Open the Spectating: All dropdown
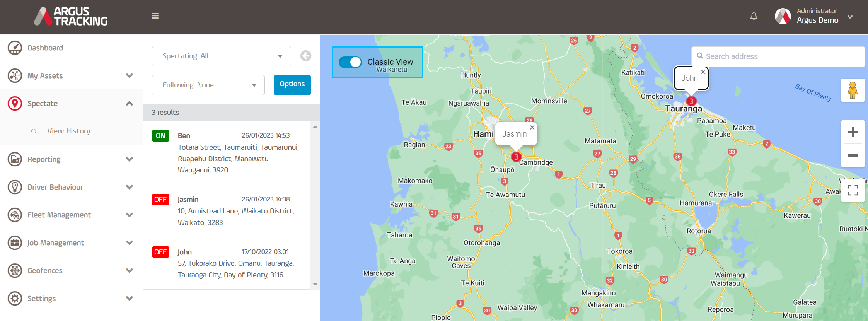 [222, 56]
